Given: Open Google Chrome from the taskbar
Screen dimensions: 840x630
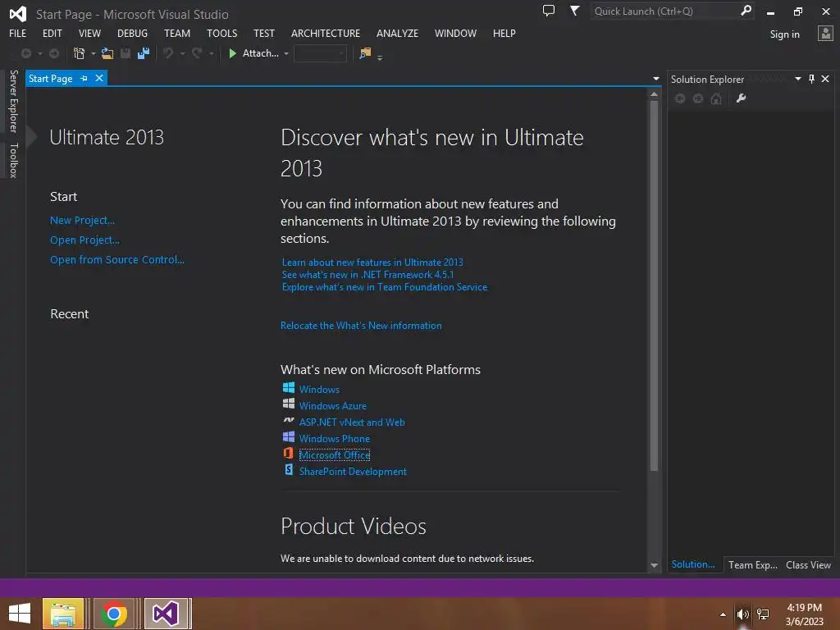Looking at the screenshot, I should pyautogui.click(x=113, y=614).
